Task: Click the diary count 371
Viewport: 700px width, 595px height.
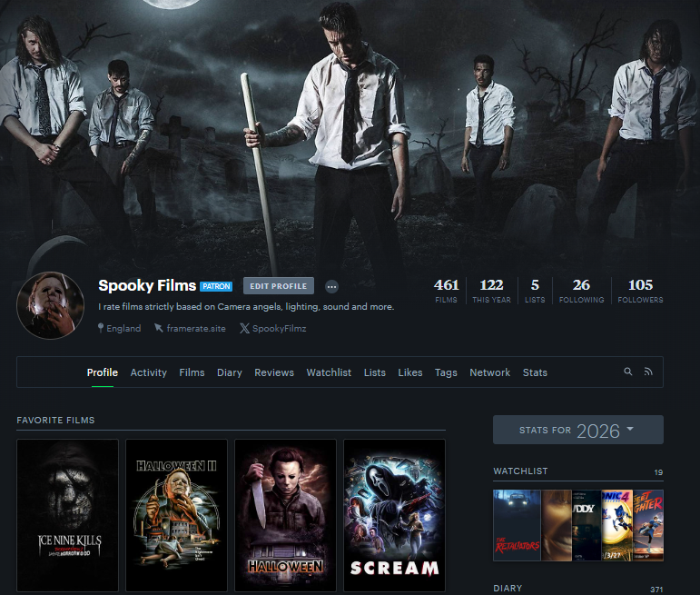Action: click(656, 590)
